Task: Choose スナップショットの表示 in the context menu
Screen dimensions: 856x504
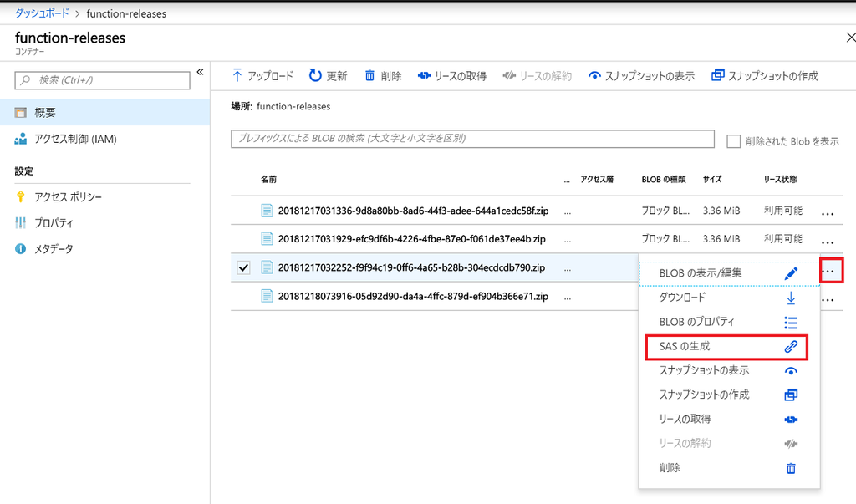Action: 729,371
